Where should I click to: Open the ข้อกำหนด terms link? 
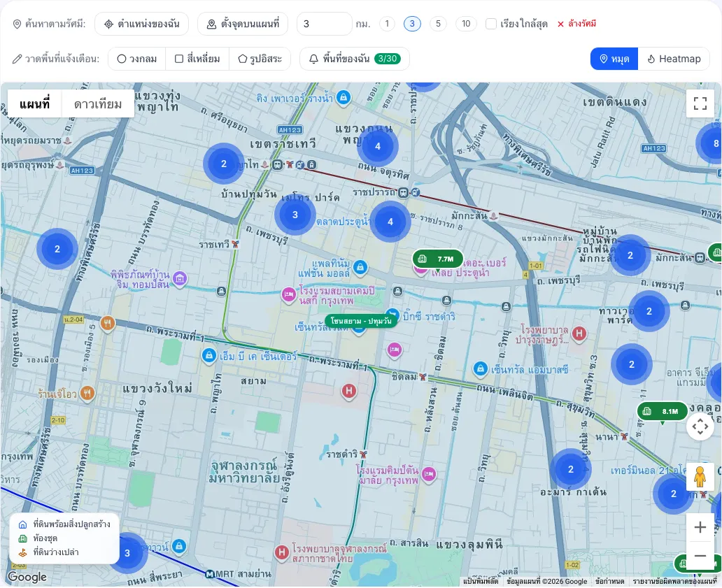tap(609, 582)
